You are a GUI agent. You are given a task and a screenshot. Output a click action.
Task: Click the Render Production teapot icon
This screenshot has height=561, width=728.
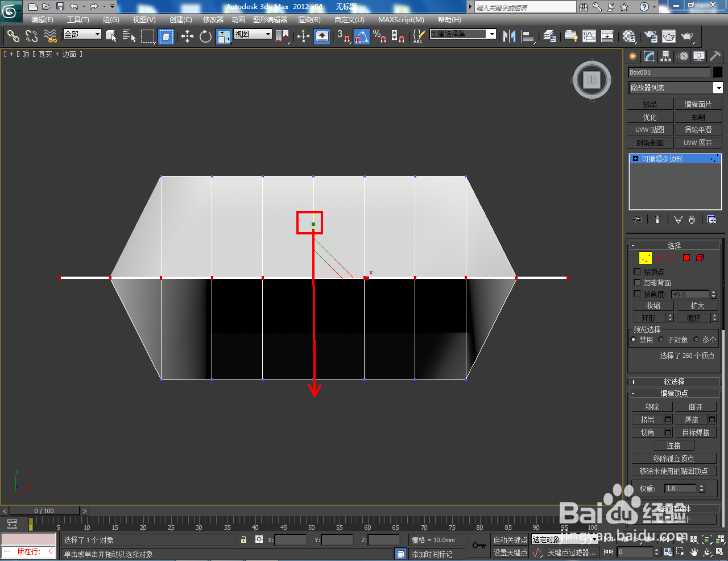[x=688, y=36]
